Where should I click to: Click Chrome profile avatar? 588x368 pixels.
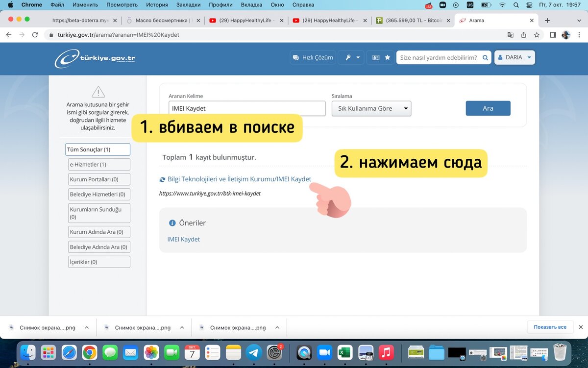pos(566,35)
